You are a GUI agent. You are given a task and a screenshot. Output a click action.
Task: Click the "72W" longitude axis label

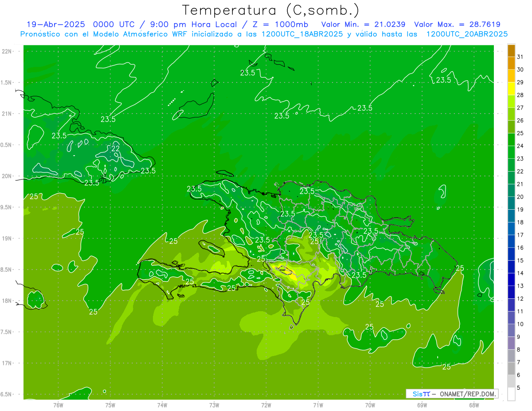266,405
